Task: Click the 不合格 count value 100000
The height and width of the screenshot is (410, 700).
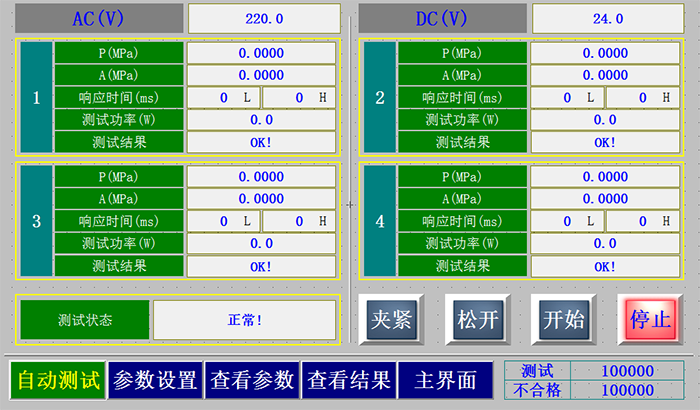Action: click(627, 390)
